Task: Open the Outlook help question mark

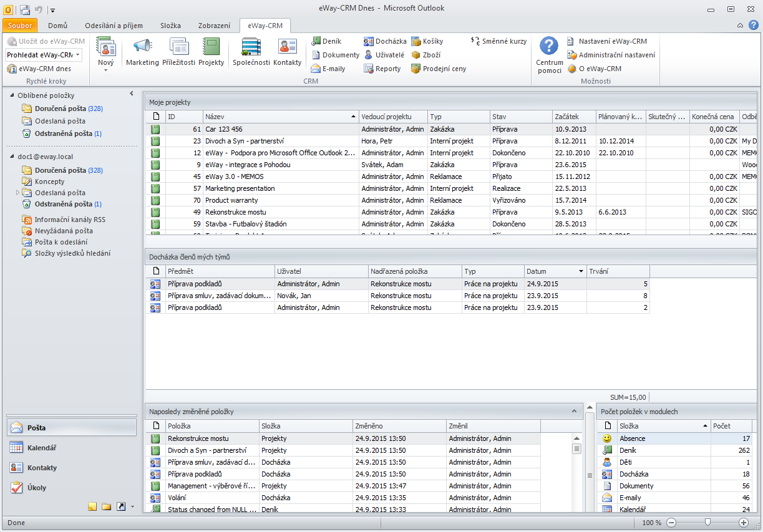Action: point(754,26)
